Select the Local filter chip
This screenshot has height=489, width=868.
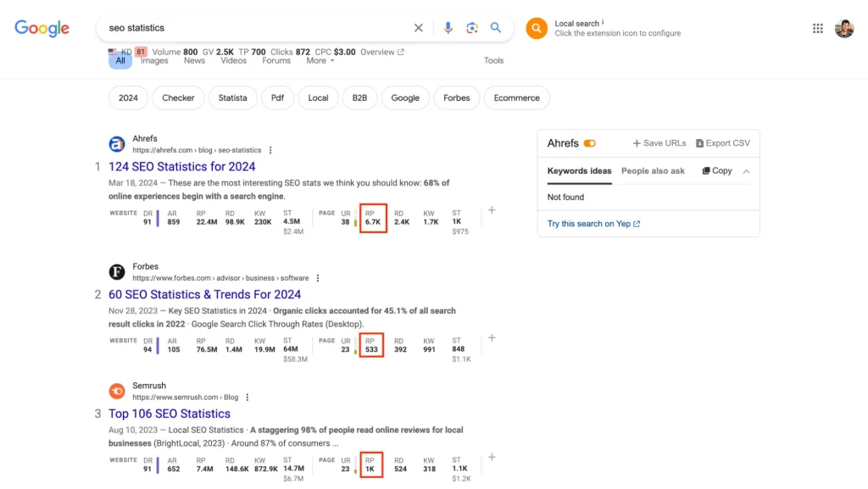(x=319, y=98)
